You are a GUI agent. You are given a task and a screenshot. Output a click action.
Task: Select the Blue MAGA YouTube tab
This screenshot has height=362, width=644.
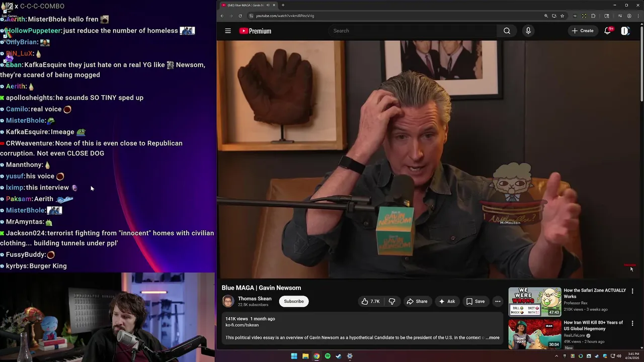(x=248, y=5)
